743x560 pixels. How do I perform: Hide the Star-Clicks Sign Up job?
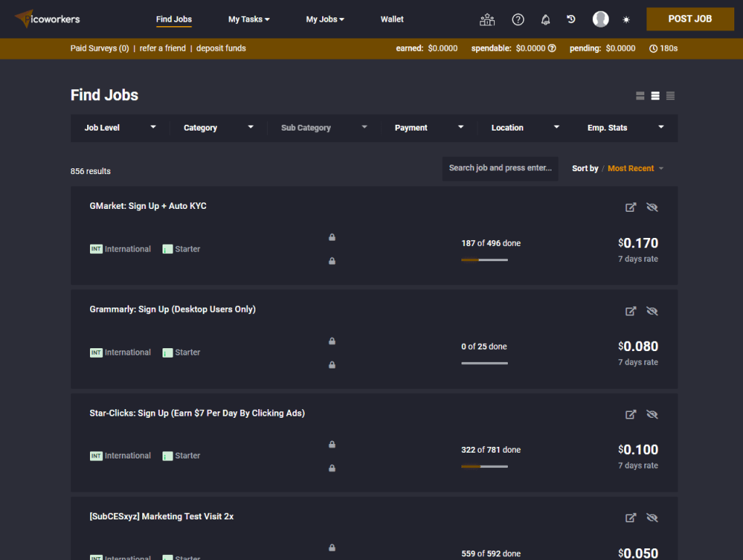[652, 414]
